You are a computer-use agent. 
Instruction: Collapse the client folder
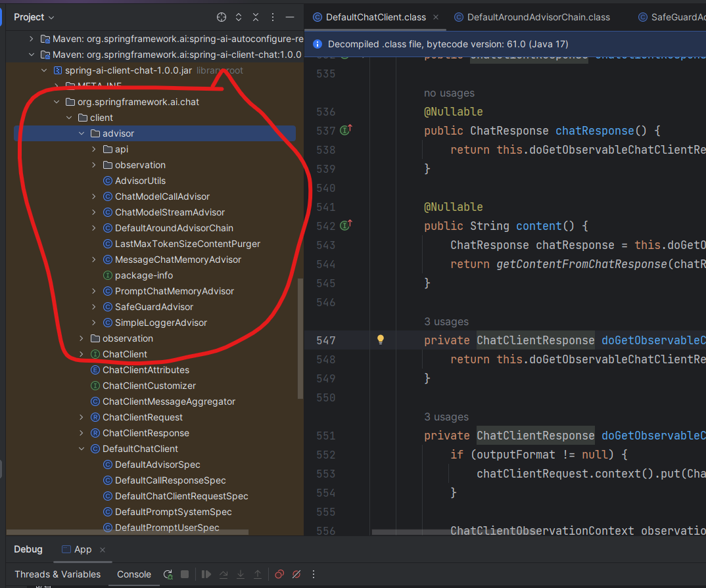coord(69,118)
